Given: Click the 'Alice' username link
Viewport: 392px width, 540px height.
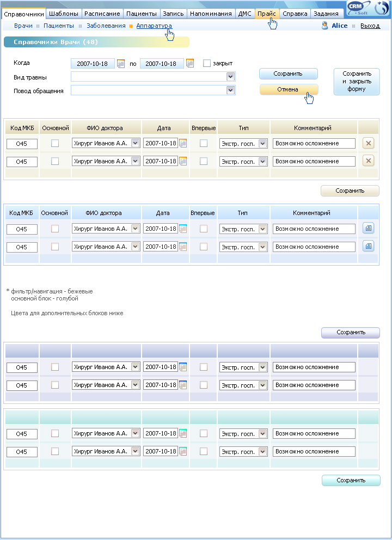Looking at the screenshot, I should coord(339,26).
